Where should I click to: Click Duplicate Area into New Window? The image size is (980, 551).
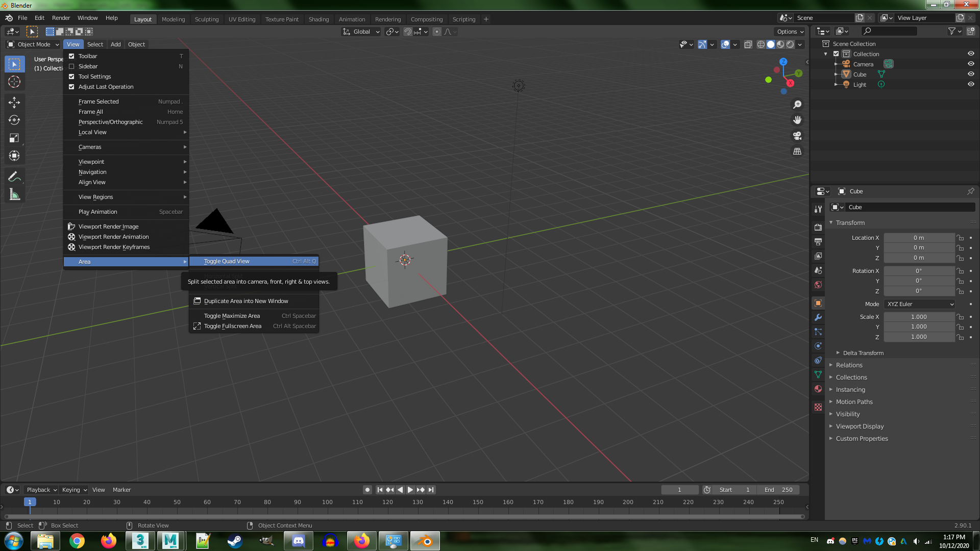246,301
